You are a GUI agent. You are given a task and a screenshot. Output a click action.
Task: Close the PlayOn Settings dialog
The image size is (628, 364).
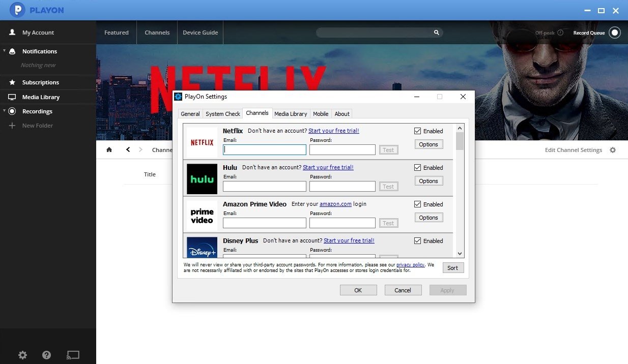(x=463, y=97)
